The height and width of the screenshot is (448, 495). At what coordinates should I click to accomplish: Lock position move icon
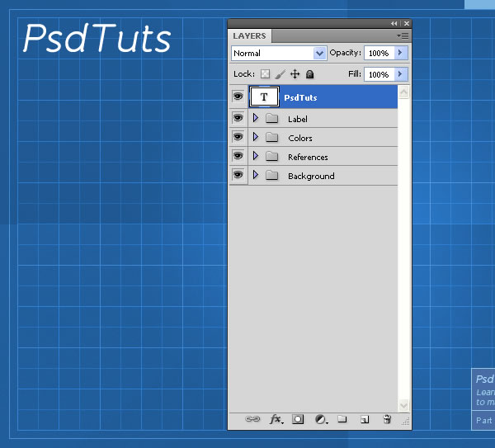pos(295,74)
